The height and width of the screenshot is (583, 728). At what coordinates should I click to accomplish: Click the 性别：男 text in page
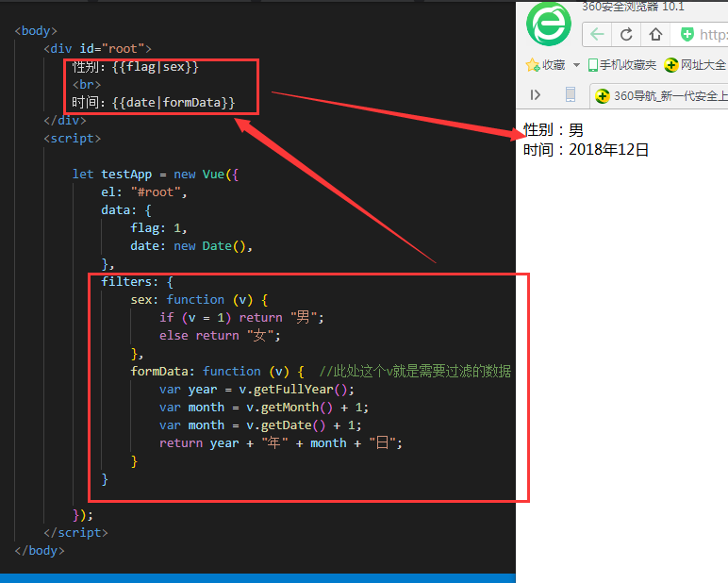[553, 129]
